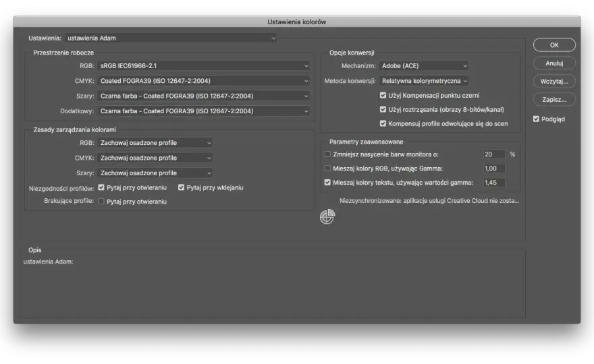594x364 pixels.
Task: Click the text gamma field showing 1,45
Action: [494, 183]
